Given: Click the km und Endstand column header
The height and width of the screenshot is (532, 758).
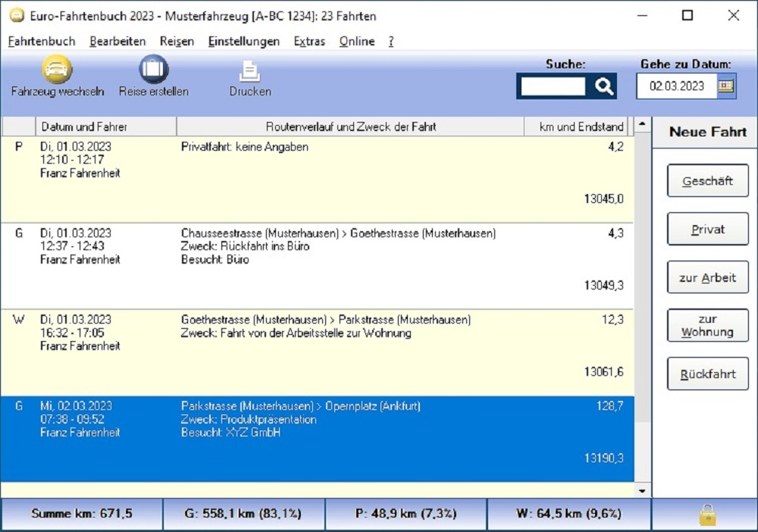Looking at the screenshot, I should click(576, 127).
